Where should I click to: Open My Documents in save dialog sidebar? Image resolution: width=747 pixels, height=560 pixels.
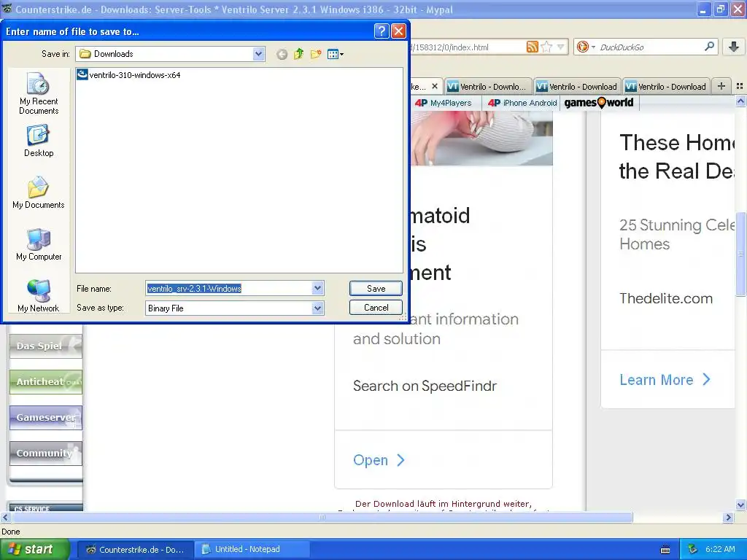click(39, 192)
